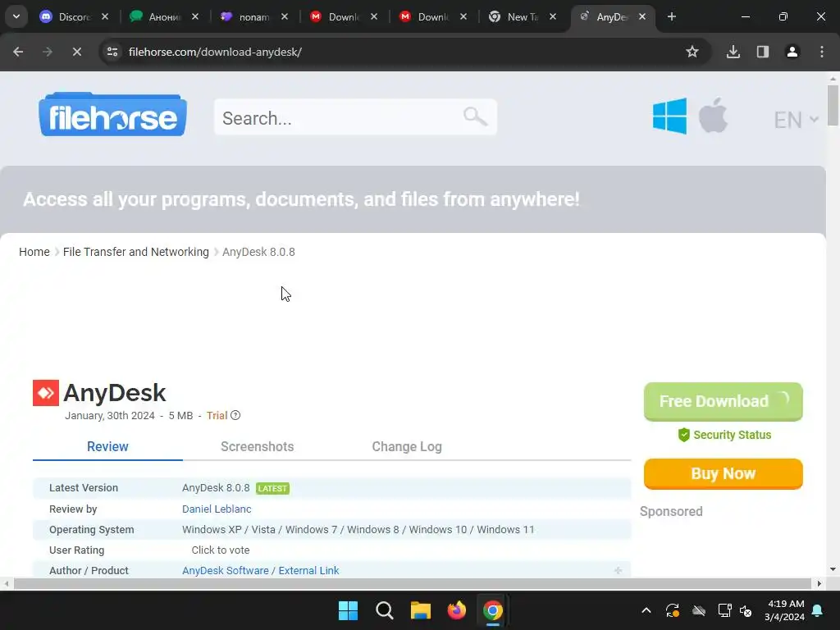Toggle Chrome side panel icon
840x630 pixels.
coord(763,52)
